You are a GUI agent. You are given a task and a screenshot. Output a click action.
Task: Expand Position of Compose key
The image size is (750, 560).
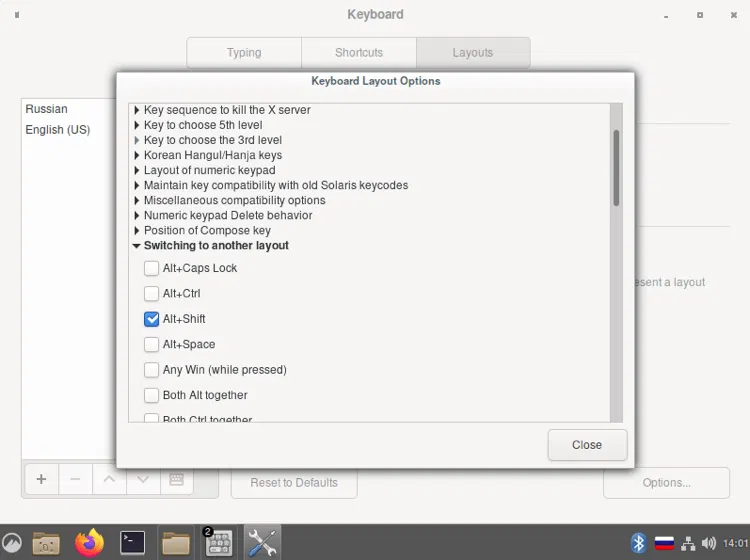pyautogui.click(x=137, y=231)
